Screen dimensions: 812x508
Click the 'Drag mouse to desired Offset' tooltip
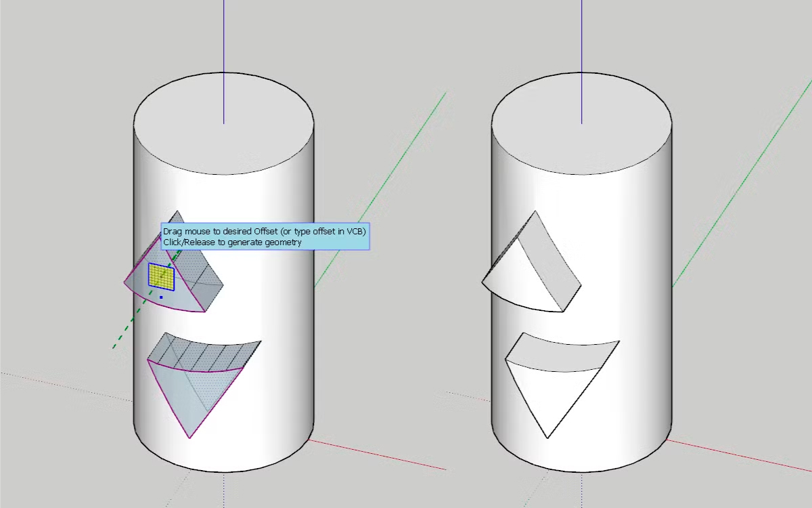[265, 236]
